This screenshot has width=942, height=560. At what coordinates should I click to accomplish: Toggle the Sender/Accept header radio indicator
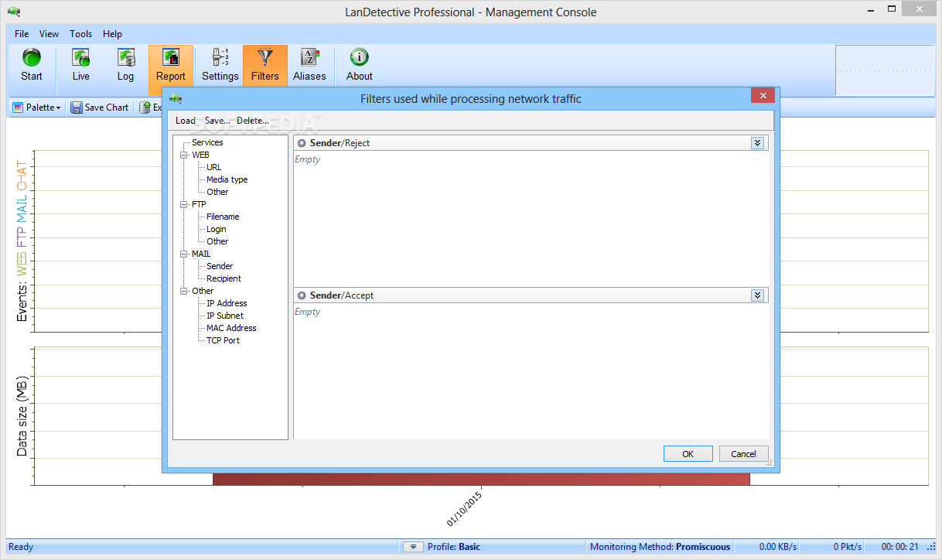click(302, 295)
